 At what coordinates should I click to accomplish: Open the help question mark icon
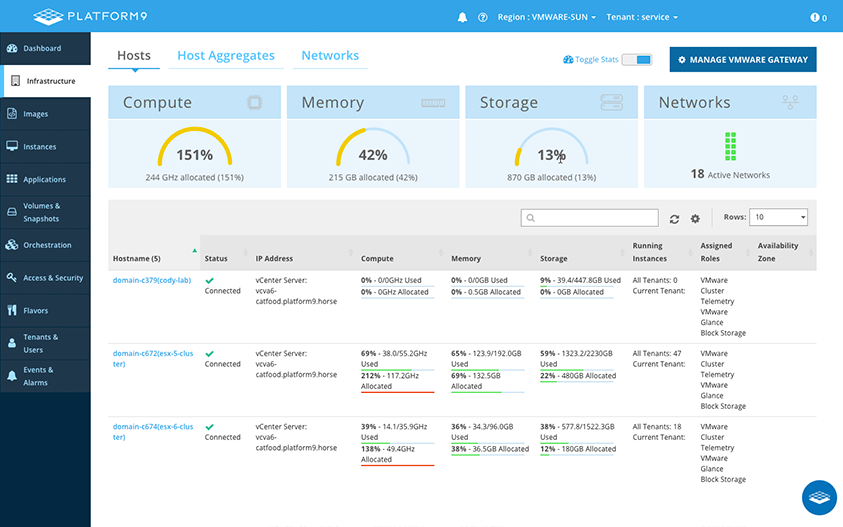pyautogui.click(x=483, y=18)
